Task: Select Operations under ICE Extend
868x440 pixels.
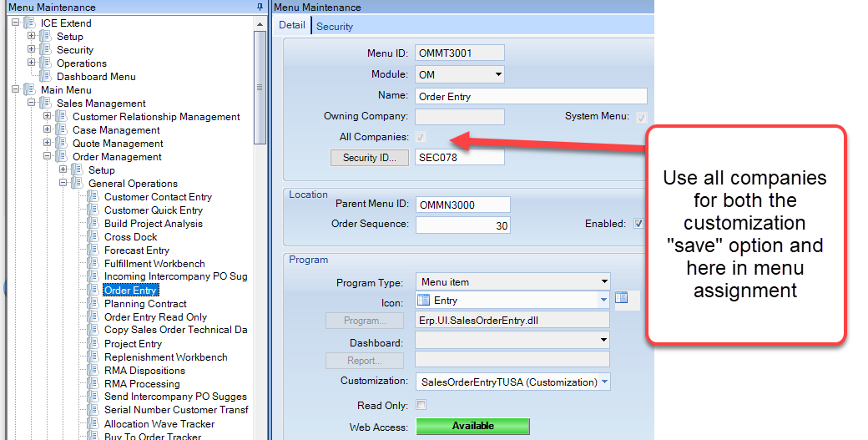Action: click(x=82, y=63)
